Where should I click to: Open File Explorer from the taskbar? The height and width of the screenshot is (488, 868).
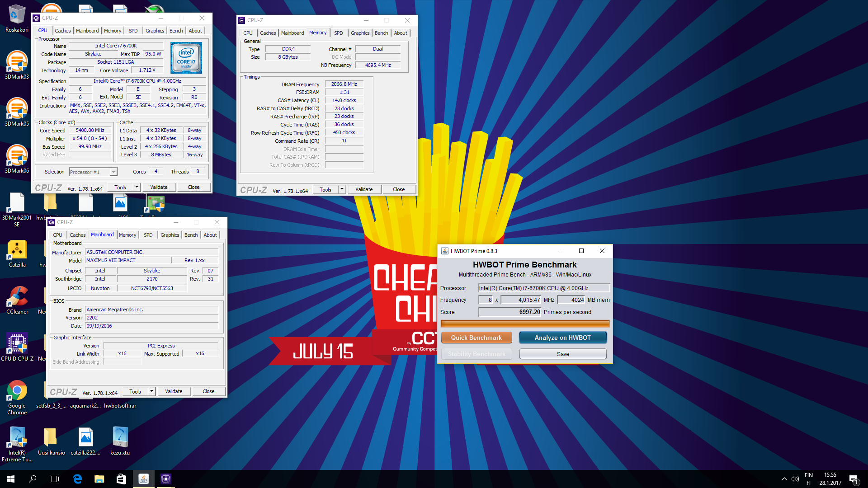tap(99, 479)
